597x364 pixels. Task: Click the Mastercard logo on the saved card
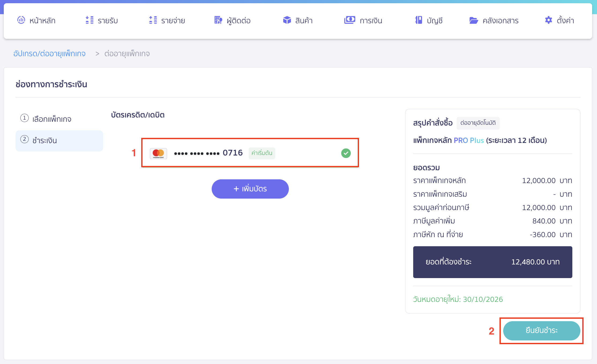[x=158, y=153]
